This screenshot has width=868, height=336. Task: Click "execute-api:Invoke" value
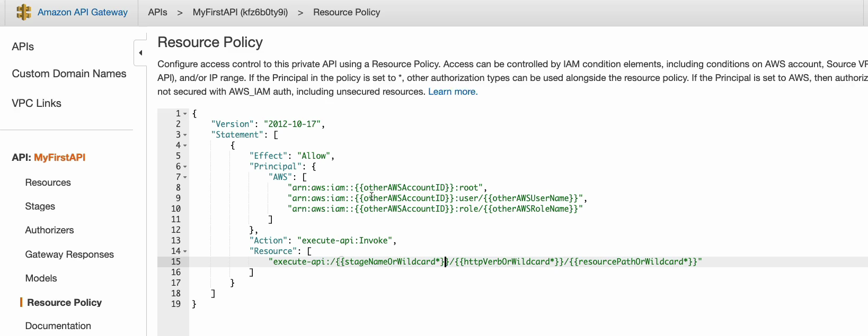tap(345, 240)
